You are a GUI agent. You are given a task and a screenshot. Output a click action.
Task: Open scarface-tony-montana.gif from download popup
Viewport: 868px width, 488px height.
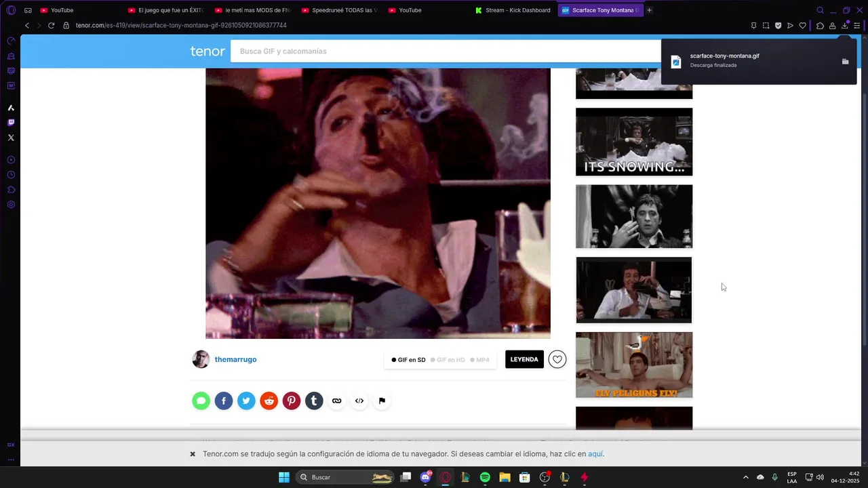pos(725,56)
